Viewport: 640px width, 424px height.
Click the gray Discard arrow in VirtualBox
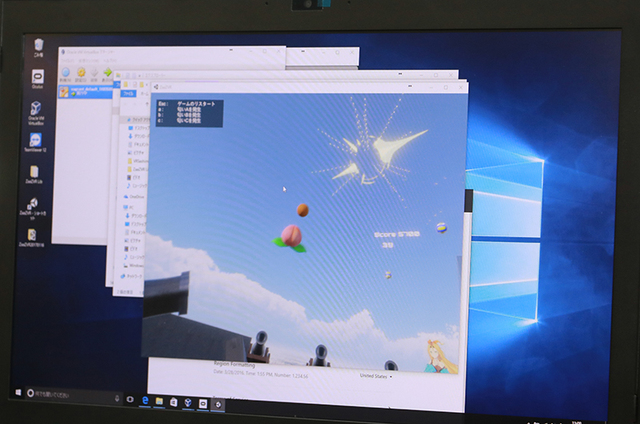[94, 75]
